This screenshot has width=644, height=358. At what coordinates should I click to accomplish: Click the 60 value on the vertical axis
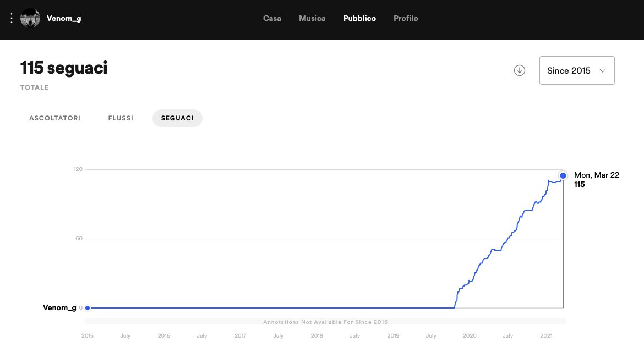[79, 239]
